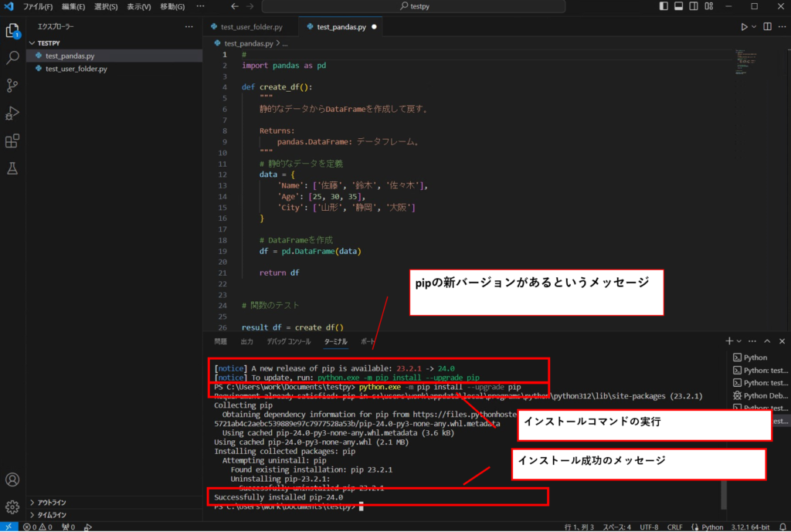Click the ports forwarded status item
Screen dimensions: 791x532
(68, 527)
